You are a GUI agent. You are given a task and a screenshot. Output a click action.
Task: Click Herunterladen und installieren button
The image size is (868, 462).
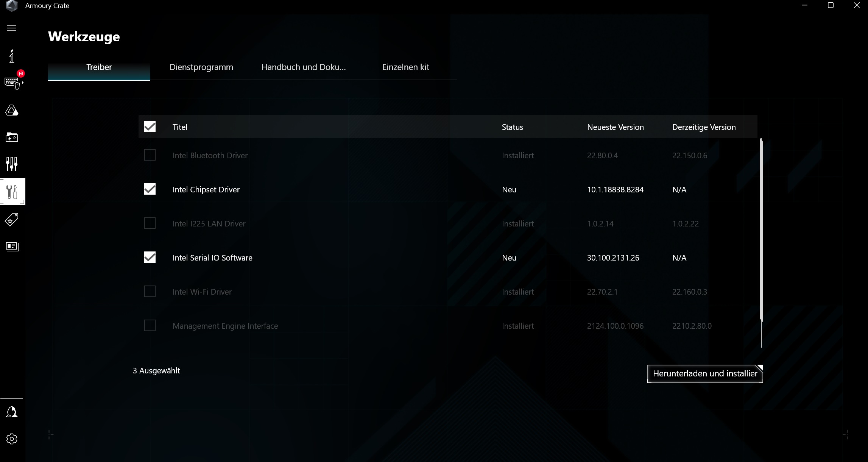pos(705,374)
